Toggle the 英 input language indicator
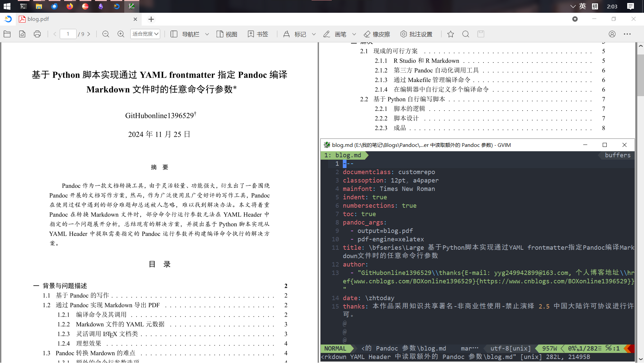This screenshot has width=644, height=363. pyautogui.click(x=583, y=6)
